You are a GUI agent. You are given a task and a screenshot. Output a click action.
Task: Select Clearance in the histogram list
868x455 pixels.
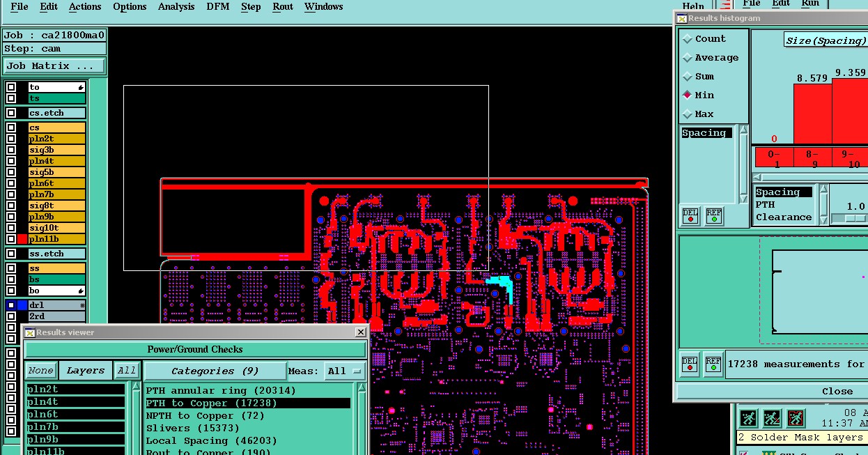click(784, 217)
